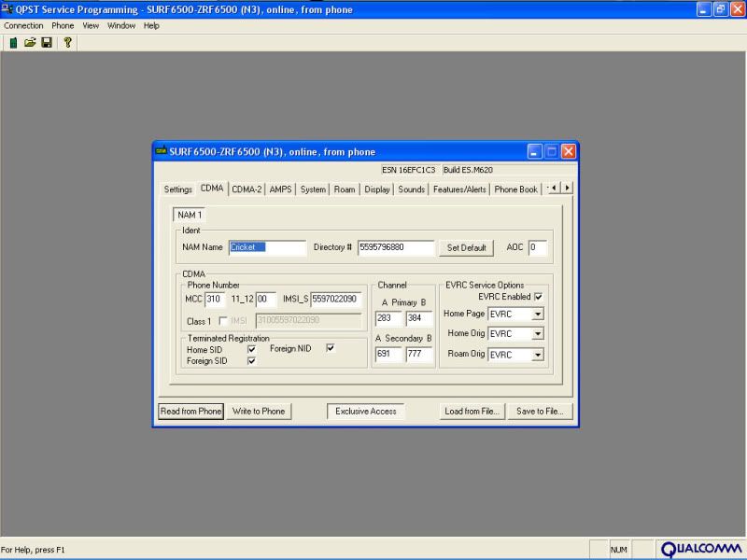Click the QPST app icon in main title bar

[7, 9]
